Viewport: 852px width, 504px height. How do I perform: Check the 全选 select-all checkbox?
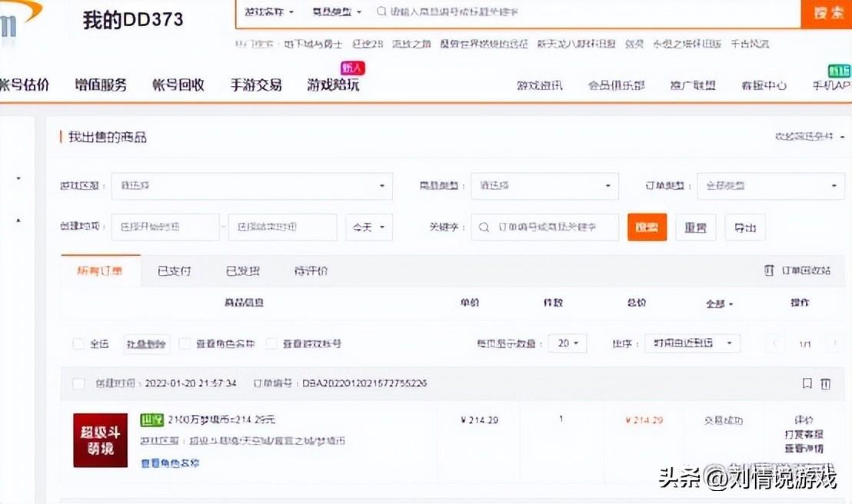pos(78,343)
